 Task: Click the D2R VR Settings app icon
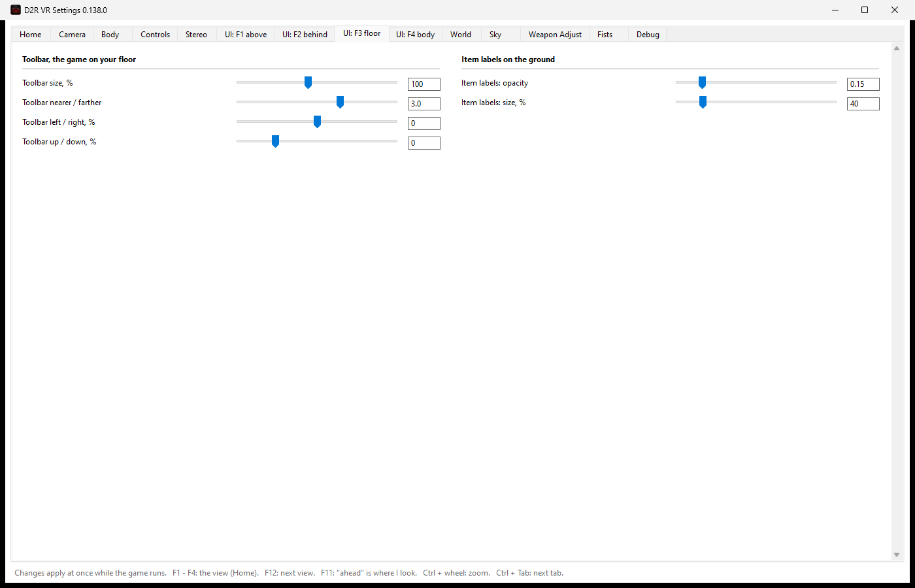(16, 10)
